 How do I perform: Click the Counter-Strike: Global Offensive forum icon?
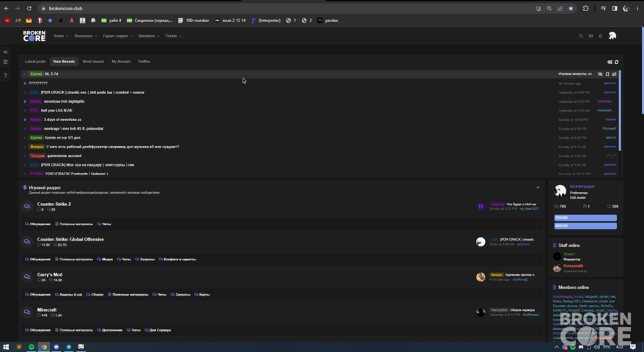[x=27, y=241]
